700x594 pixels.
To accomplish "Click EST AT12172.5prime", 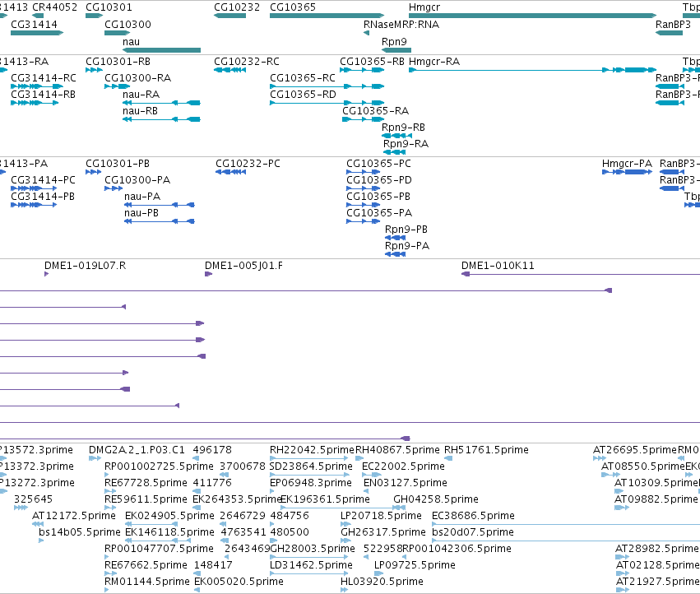I will coord(74,516).
